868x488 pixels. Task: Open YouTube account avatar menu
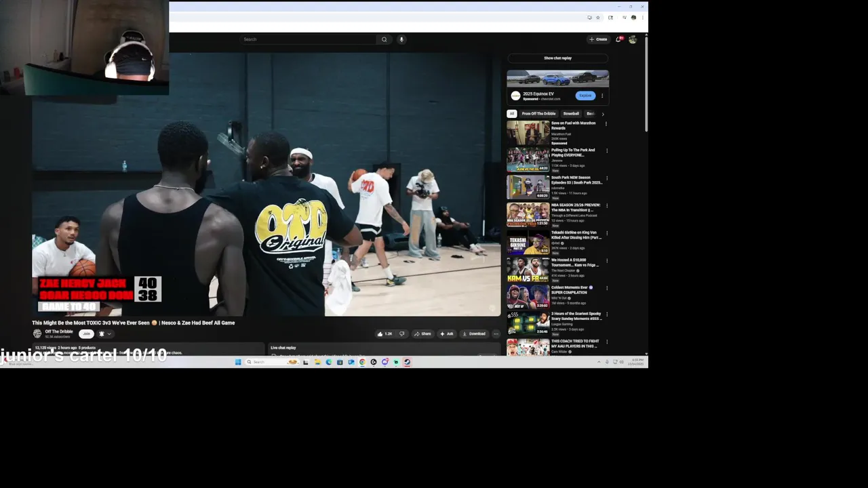point(633,39)
